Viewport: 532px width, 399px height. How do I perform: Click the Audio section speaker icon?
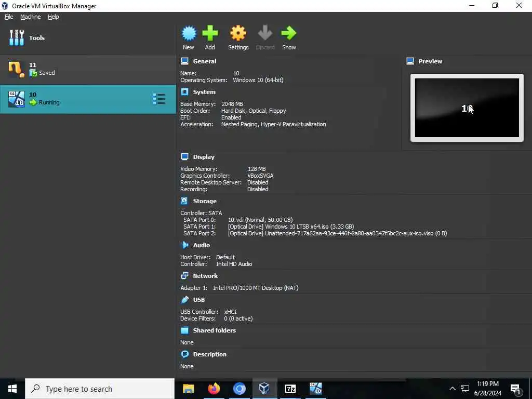pos(184,245)
